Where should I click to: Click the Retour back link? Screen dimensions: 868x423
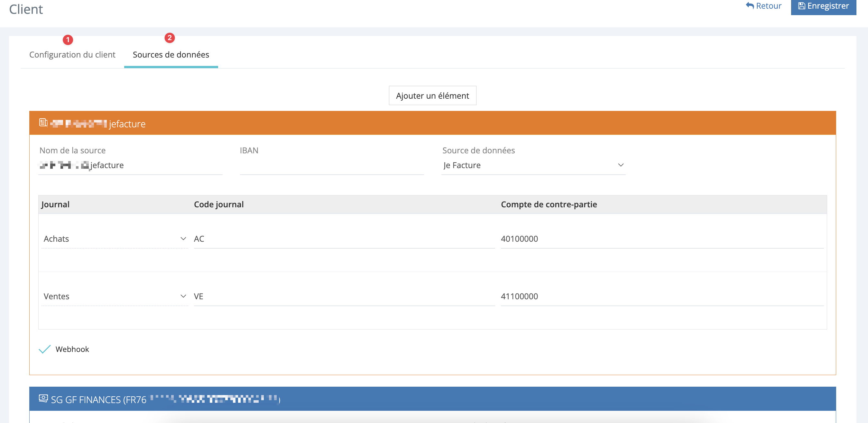763,6
